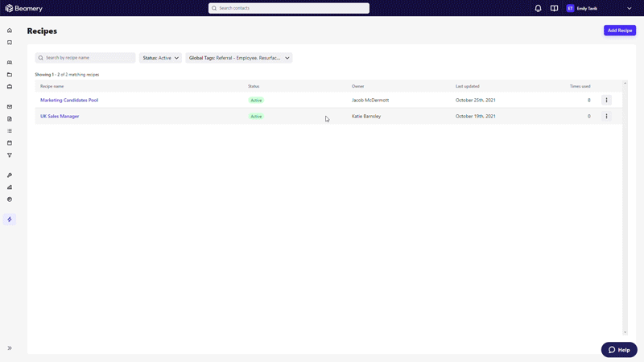The width and height of the screenshot is (644, 362).
Task: Click the Times used column header
Action: pos(580,86)
